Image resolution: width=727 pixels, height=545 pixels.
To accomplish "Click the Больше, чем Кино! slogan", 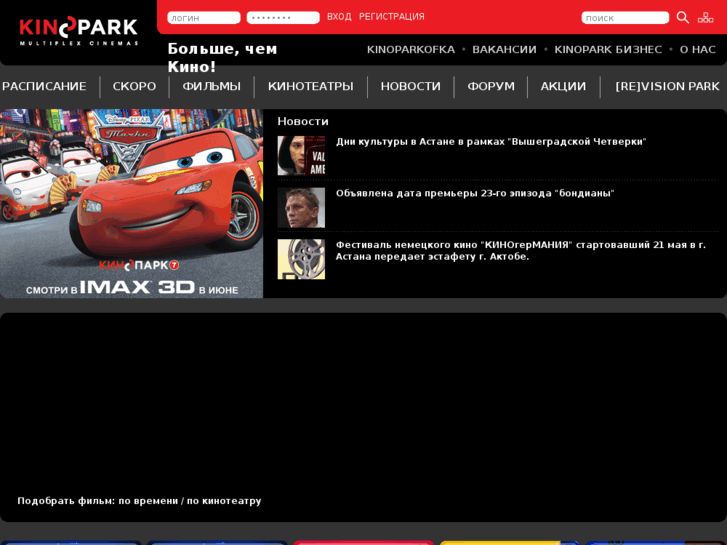I will click(x=223, y=58).
